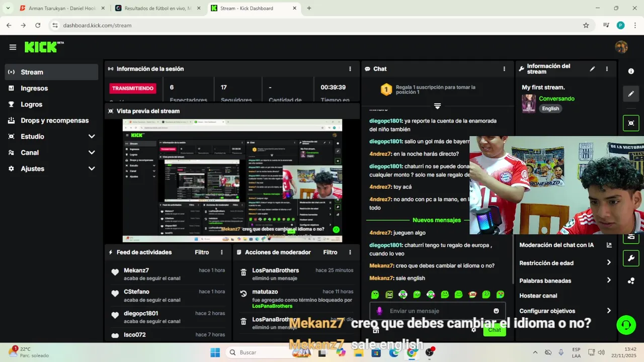Open OBS Studio from the taskbar
Image resolution: width=644 pixels, height=362 pixels.
(430, 352)
